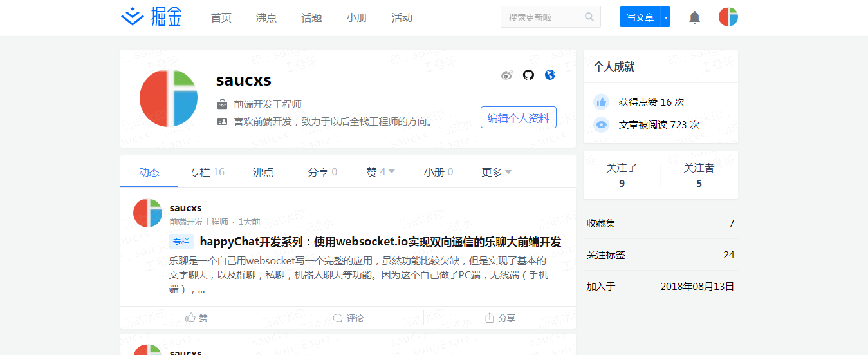
Task: Click the search magnifier icon
Action: point(589,17)
